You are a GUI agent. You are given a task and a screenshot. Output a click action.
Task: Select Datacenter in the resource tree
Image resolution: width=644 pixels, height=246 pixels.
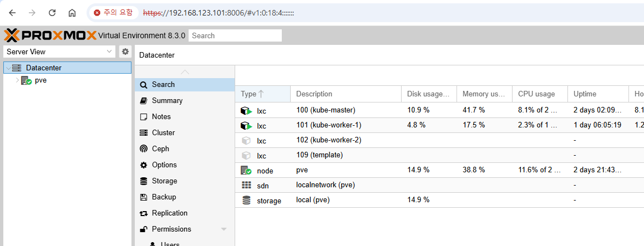pyautogui.click(x=67, y=68)
